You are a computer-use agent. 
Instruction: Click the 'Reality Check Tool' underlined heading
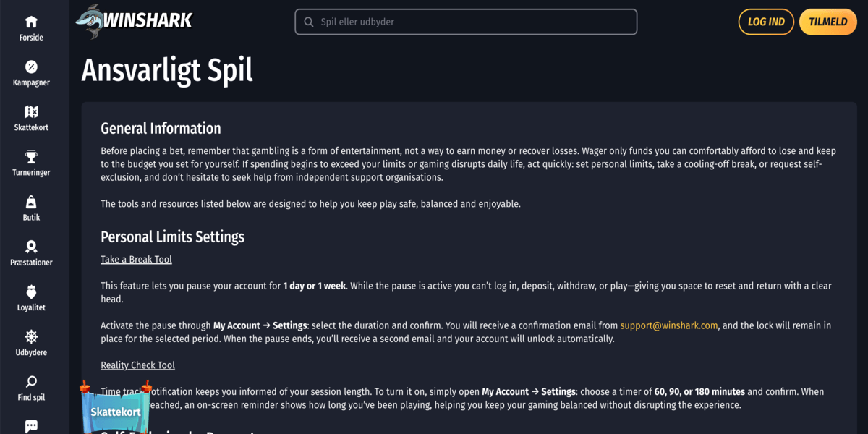pos(137,365)
